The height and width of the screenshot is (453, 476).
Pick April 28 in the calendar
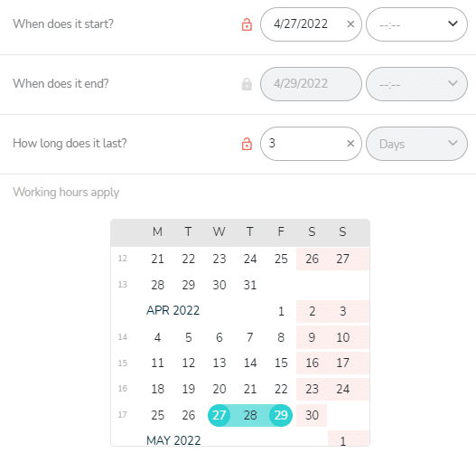pyautogui.click(x=250, y=415)
